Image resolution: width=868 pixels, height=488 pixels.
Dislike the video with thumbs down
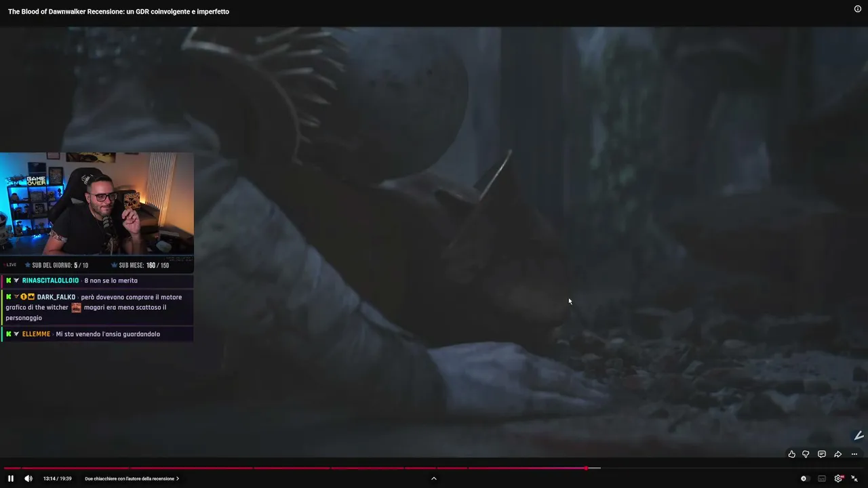[806, 454]
